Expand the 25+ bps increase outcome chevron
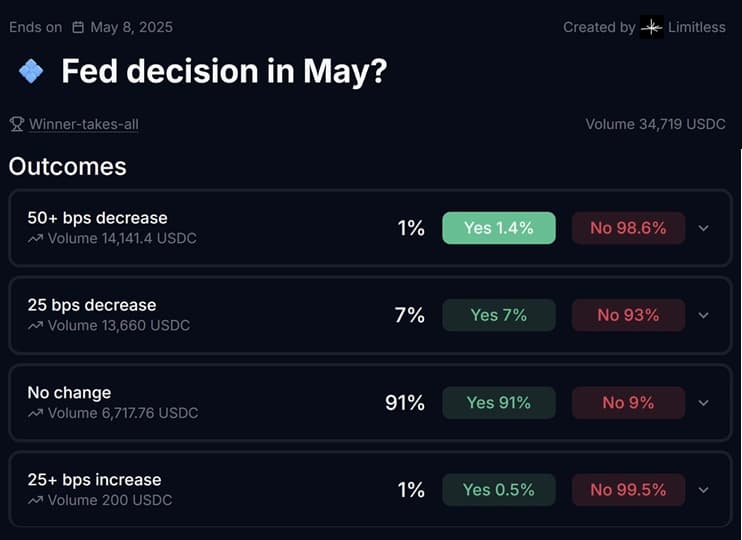The height and width of the screenshot is (540, 742). 704,490
